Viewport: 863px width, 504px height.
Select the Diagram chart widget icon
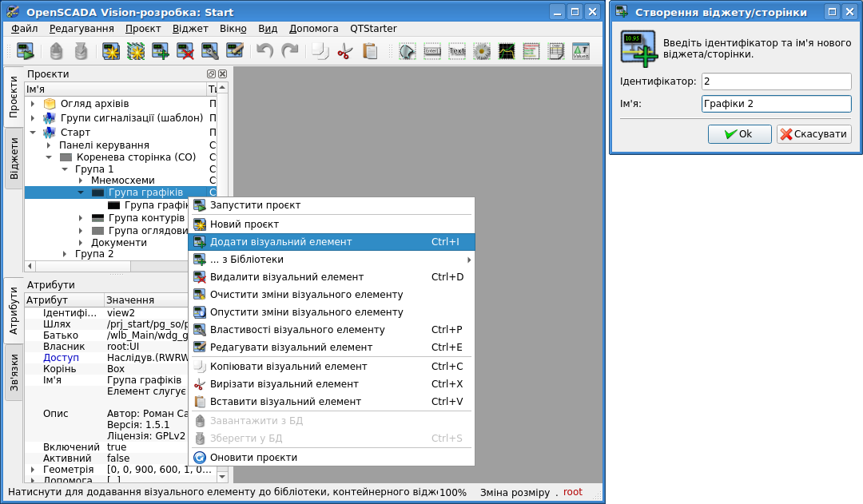coord(507,52)
